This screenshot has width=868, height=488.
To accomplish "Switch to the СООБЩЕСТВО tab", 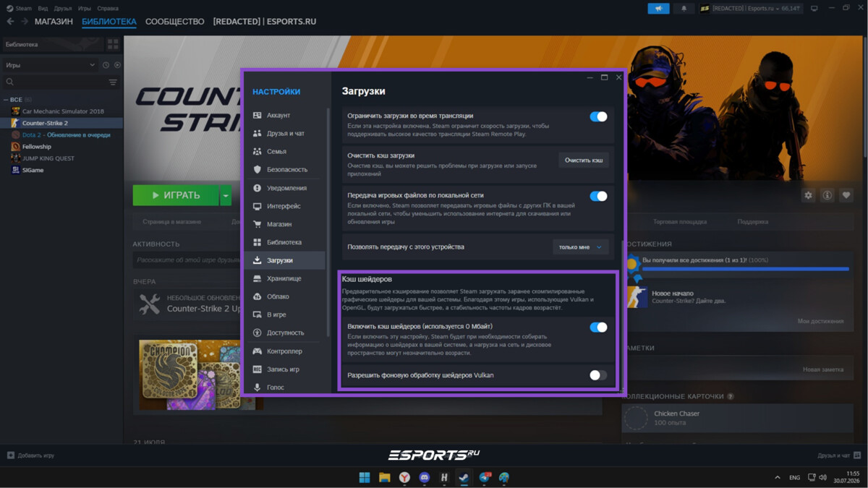I will click(x=175, y=22).
